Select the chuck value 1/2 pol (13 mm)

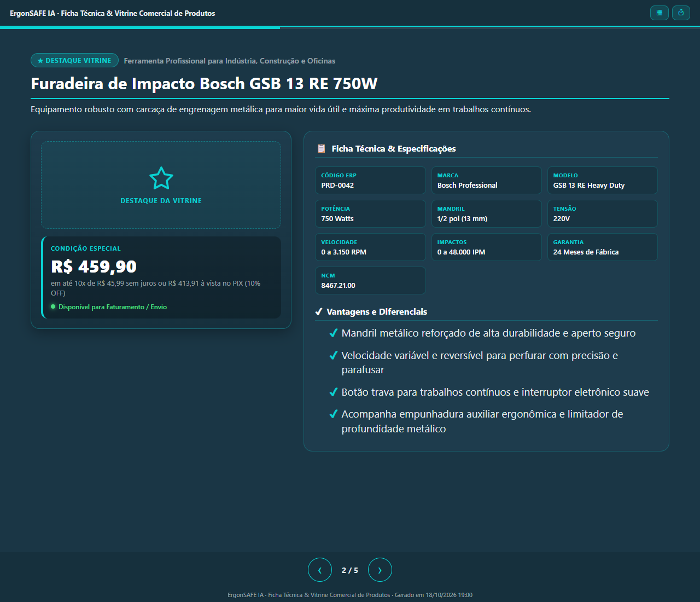tap(462, 219)
